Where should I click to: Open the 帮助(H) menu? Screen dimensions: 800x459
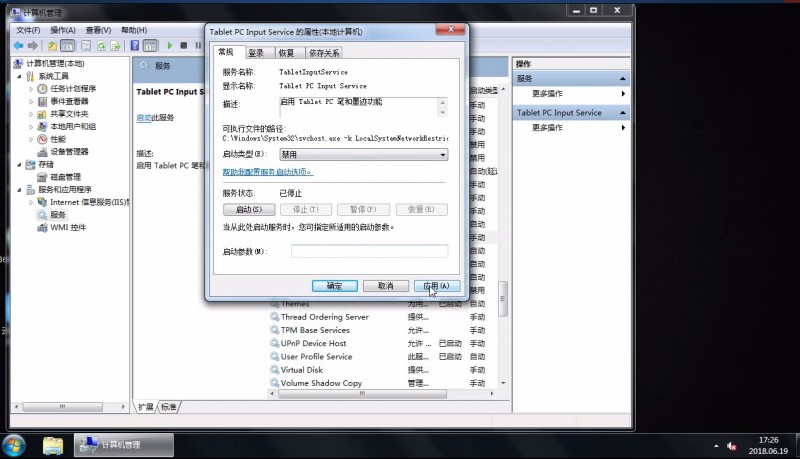pos(134,30)
